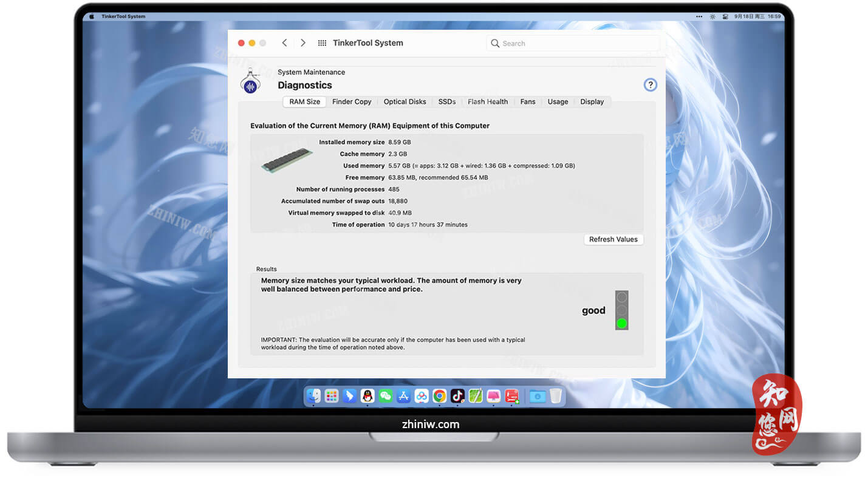Click swapped to disk value 40.9 MB

pyautogui.click(x=400, y=213)
